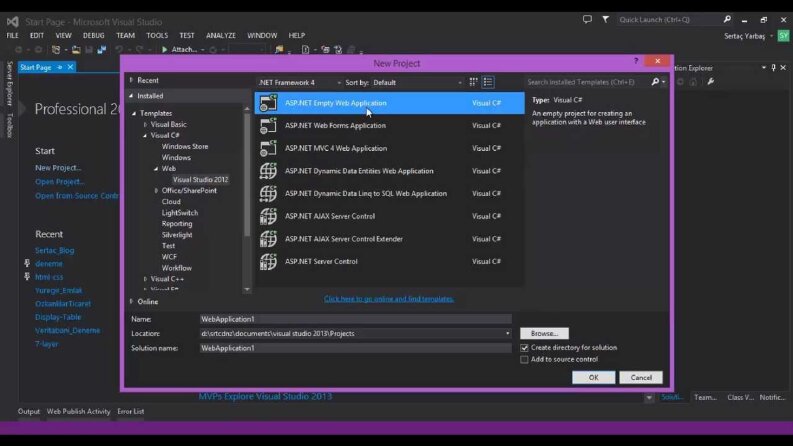Open the TOOLS menu
Image resolution: width=793 pixels, height=446 pixels.
click(x=157, y=35)
